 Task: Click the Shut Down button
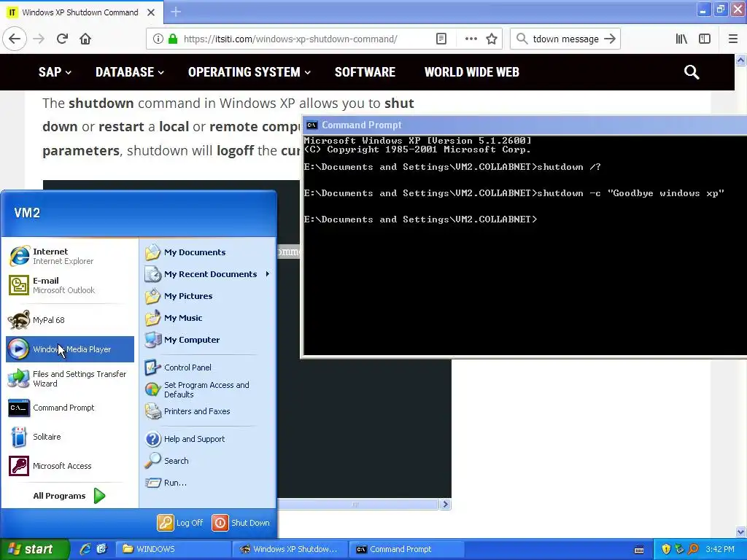point(241,523)
